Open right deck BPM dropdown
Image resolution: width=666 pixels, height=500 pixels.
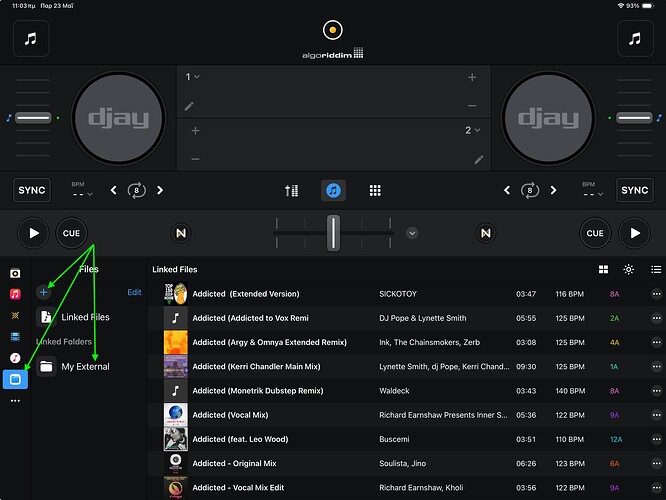(593, 190)
